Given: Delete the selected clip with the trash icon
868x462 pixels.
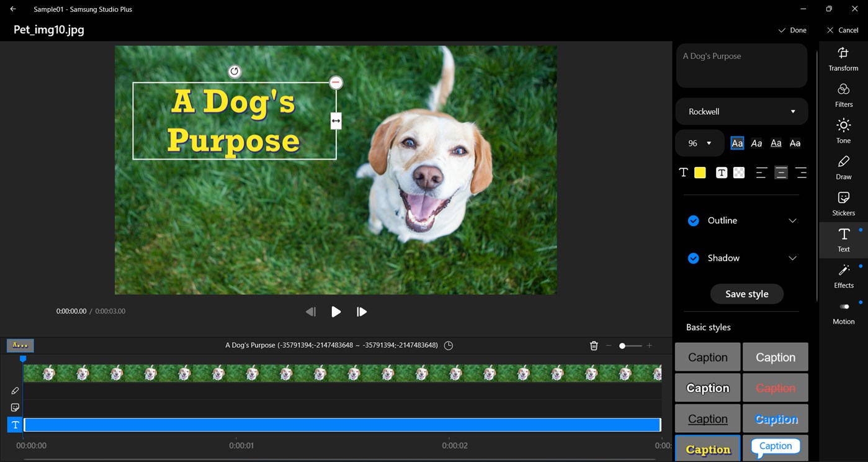Looking at the screenshot, I should coord(594,345).
